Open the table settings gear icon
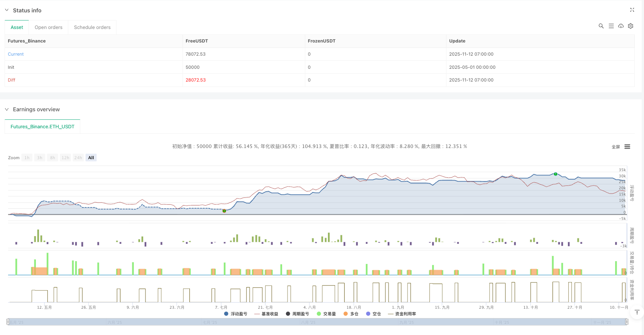Viewport: 644px width, 335px height. (x=630, y=26)
